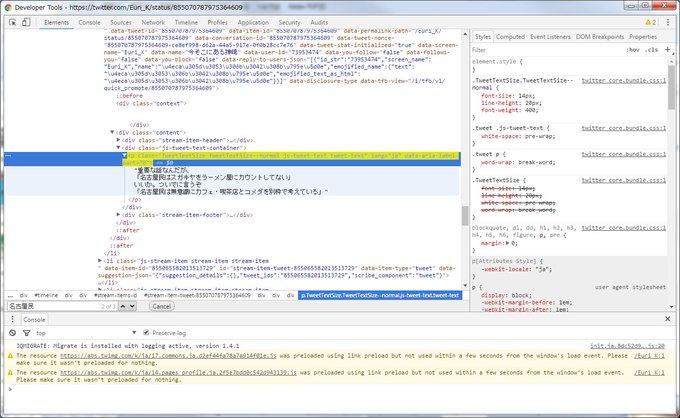Viewport: 680px width, 418px height.
Task: Open the 17.commons.ja resource URL link
Action: tap(168, 356)
